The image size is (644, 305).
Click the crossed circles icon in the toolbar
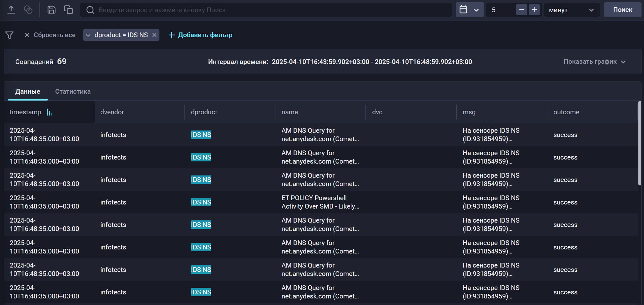(28, 10)
